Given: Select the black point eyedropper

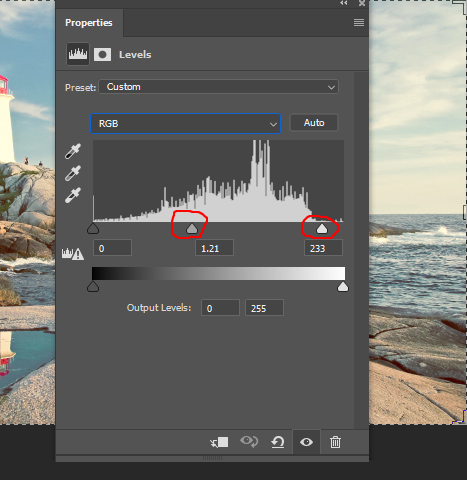Looking at the screenshot, I should pos(73,151).
